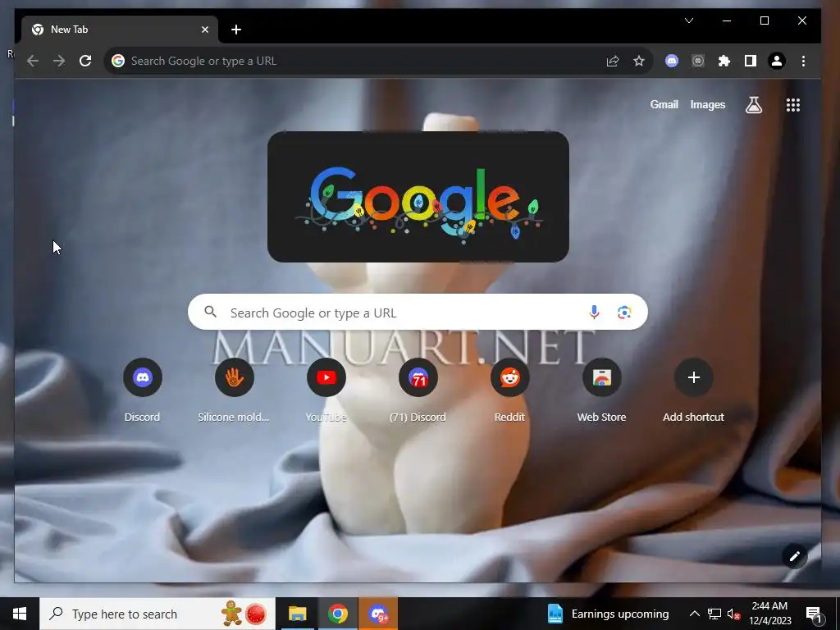Open the Extensions puzzle piece menu
Screen dimensions: 840x630
click(x=724, y=61)
